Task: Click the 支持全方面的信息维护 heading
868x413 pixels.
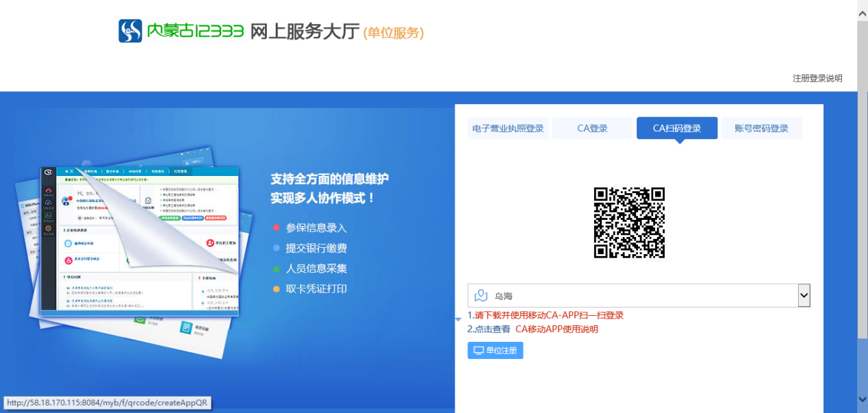Action: [330, 179]
